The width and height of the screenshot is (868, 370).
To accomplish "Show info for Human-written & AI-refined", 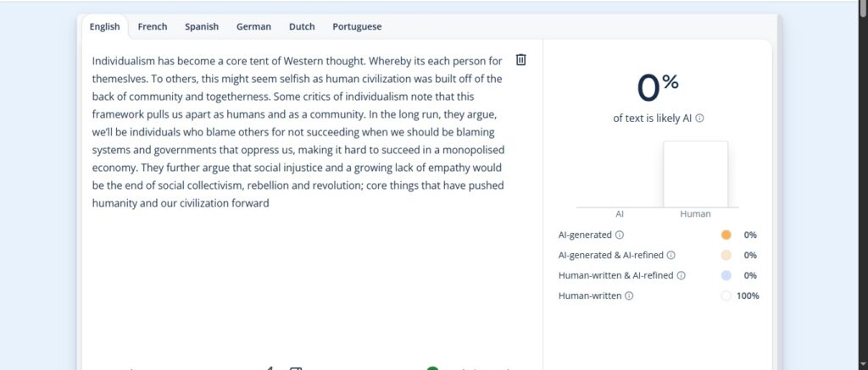I will pyautogui.click(x=682, y=275).
